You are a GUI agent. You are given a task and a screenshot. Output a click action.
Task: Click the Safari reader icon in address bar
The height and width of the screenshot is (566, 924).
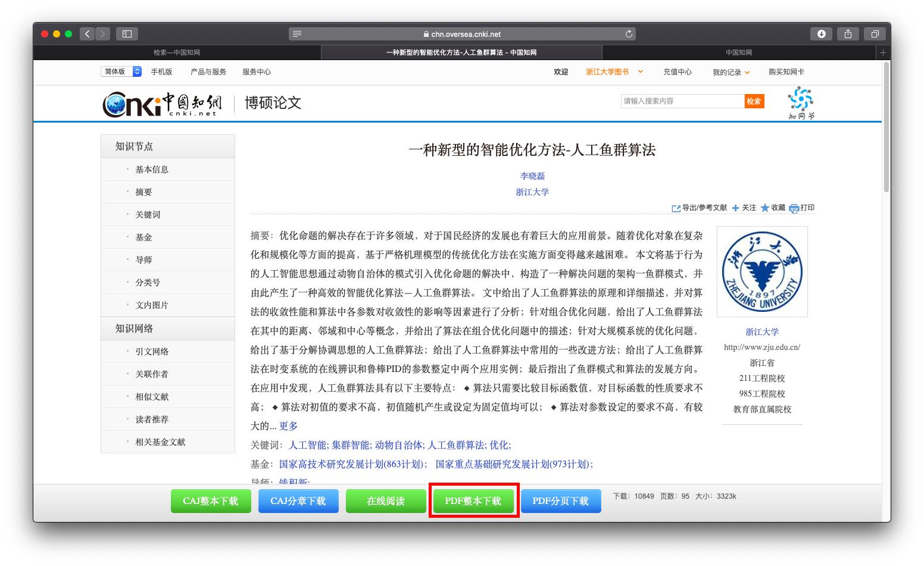(x=296, y=34)
